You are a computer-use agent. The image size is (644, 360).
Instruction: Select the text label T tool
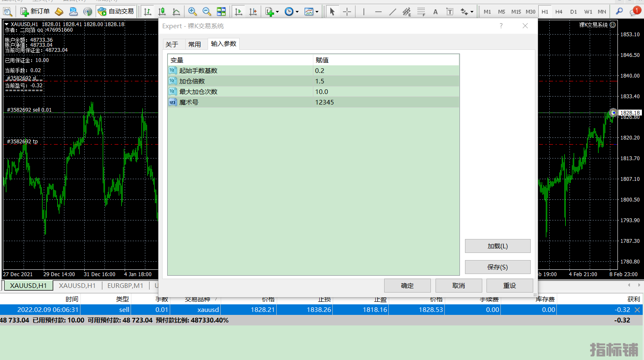pos(450,12)
